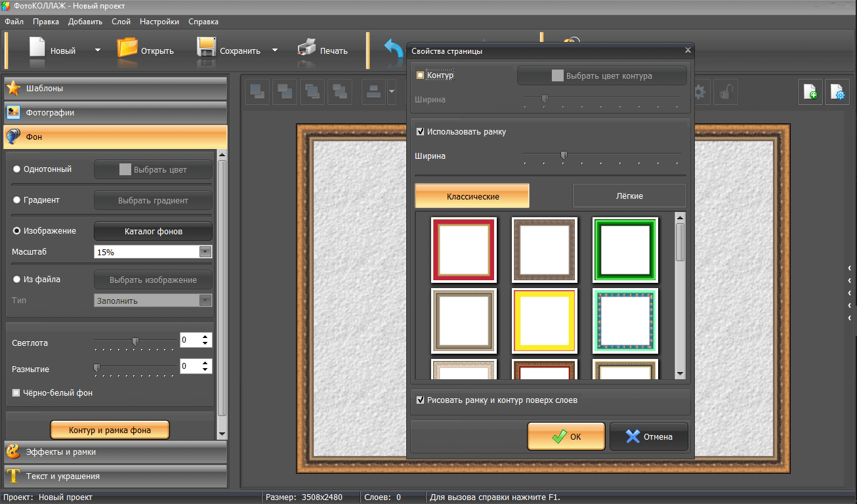Expand the Шаблоны section
Image resolution: width=857 pixels, height=504 pixels.
[x=115, y=89]
